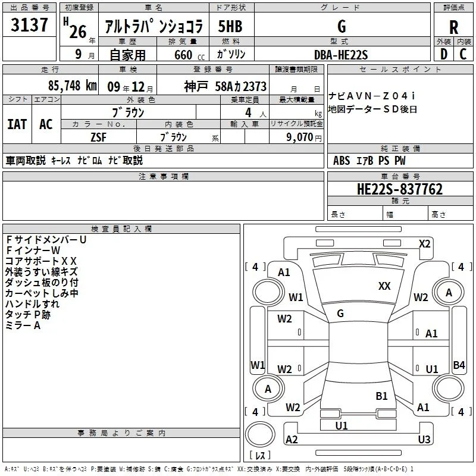The height and width of the screenshot is (476, 476).
Task: Select the fuel type ガソリン
Action: (x=231, y=54)
